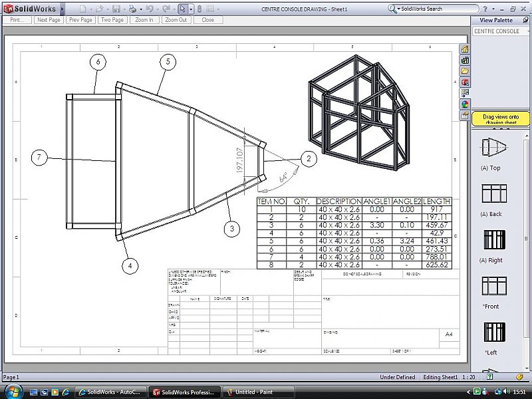Open the Save options dropdown arrow
This screenshot has height=399, width=532.
(124, 9)
